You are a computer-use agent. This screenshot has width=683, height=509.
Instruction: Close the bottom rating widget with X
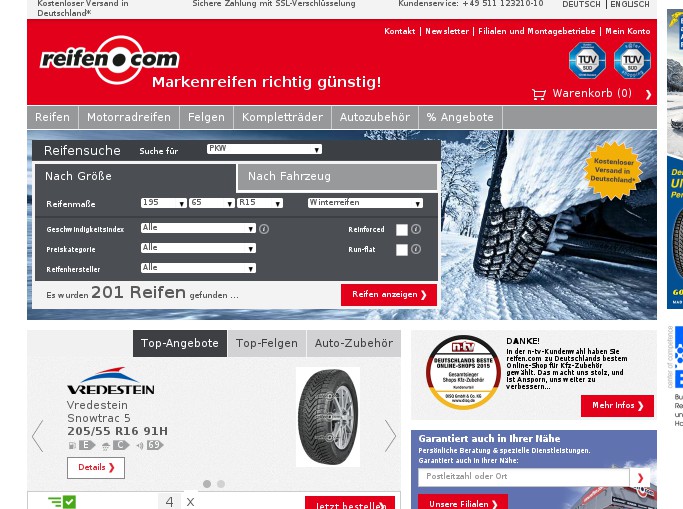pos(190,502)
